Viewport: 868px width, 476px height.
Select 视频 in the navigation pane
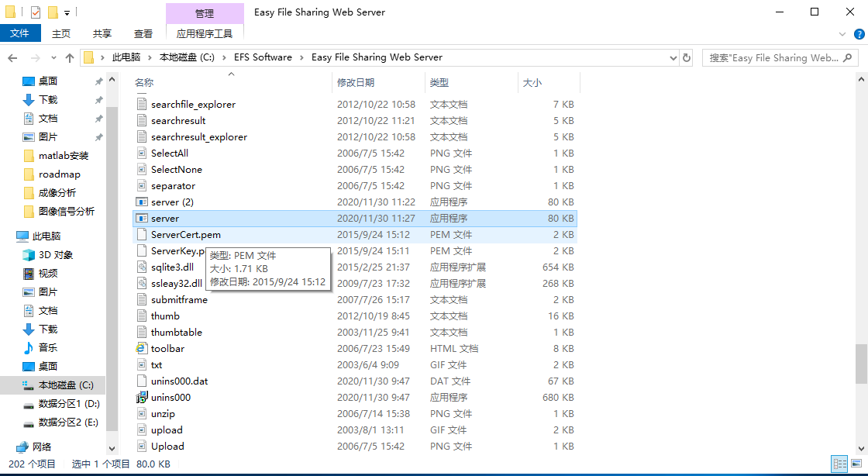[48, 274]
